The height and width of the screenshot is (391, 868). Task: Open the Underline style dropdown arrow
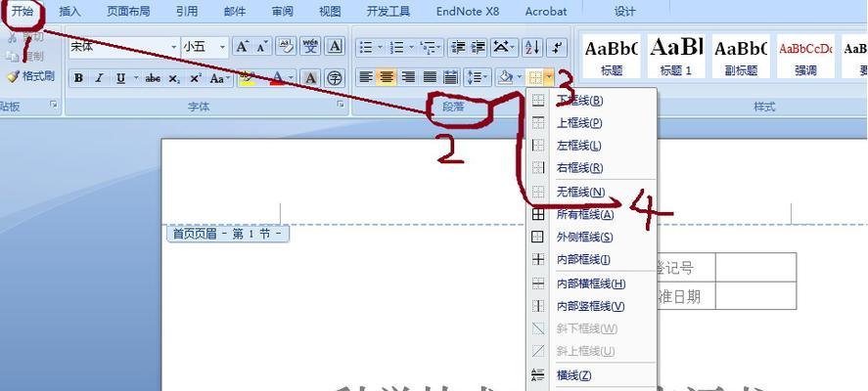point(136,78)
